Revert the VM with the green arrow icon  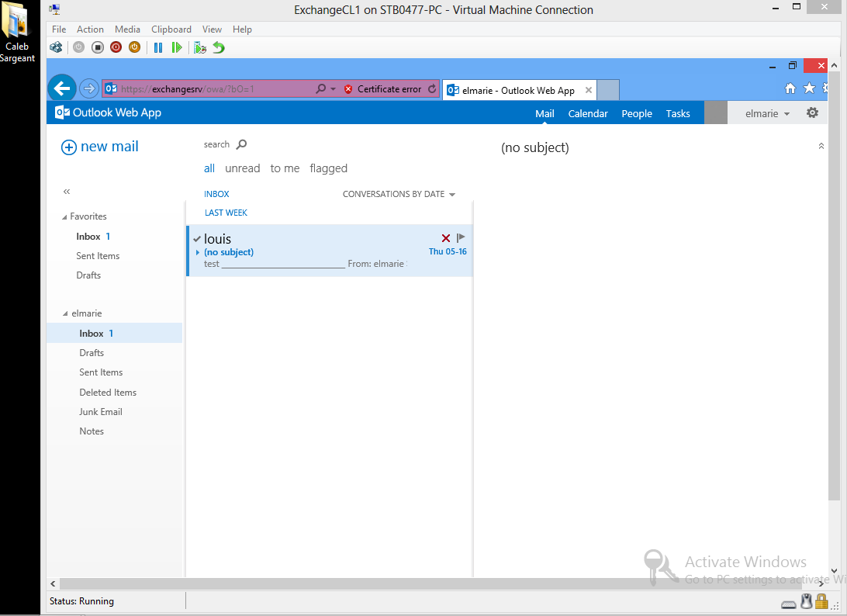(x=218, y=47)
